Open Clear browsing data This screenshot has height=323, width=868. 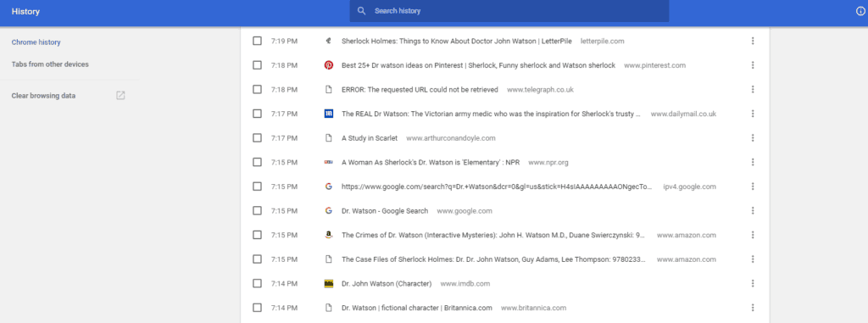[44, 96]
